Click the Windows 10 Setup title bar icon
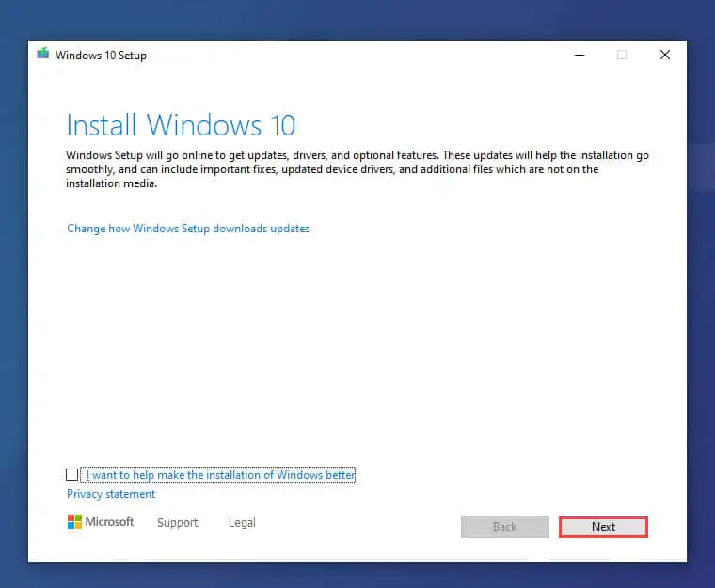Viewport: 715px width, 588px height. coord(43,54)
